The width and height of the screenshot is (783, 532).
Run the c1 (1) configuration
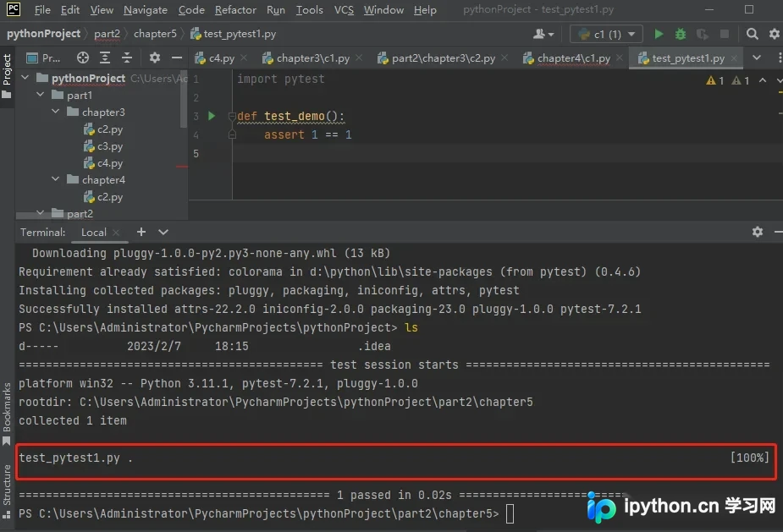[x=659, y=34]
